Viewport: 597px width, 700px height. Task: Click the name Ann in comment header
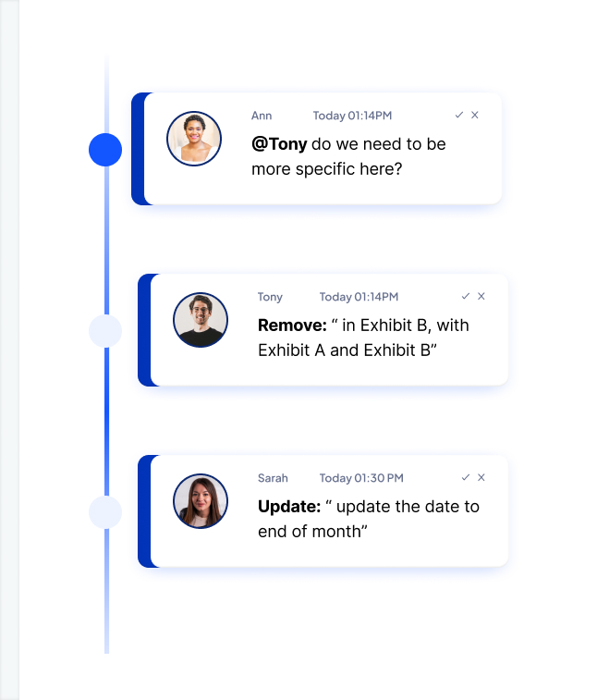pos(262,116)
